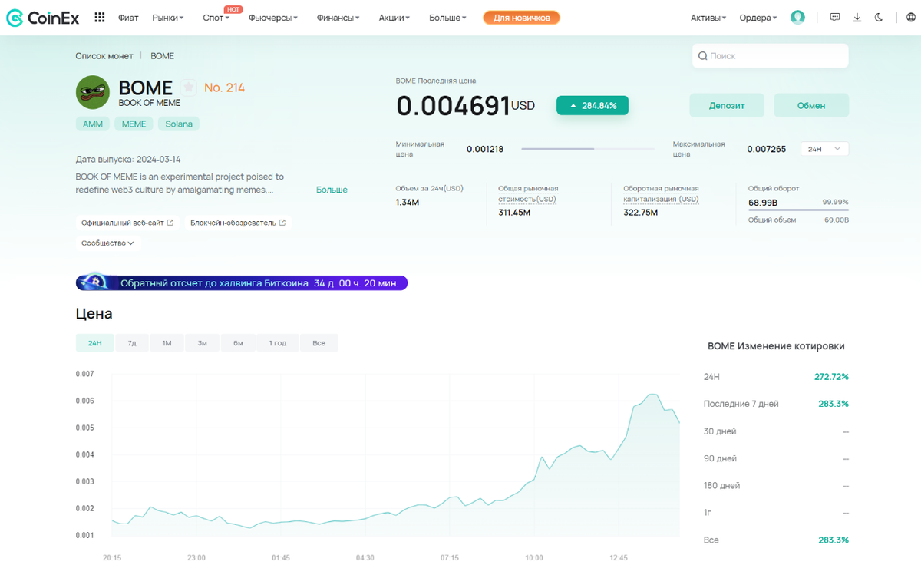
Task: Expand the Спот dropdown menu
Action: (x=216, y=18)
